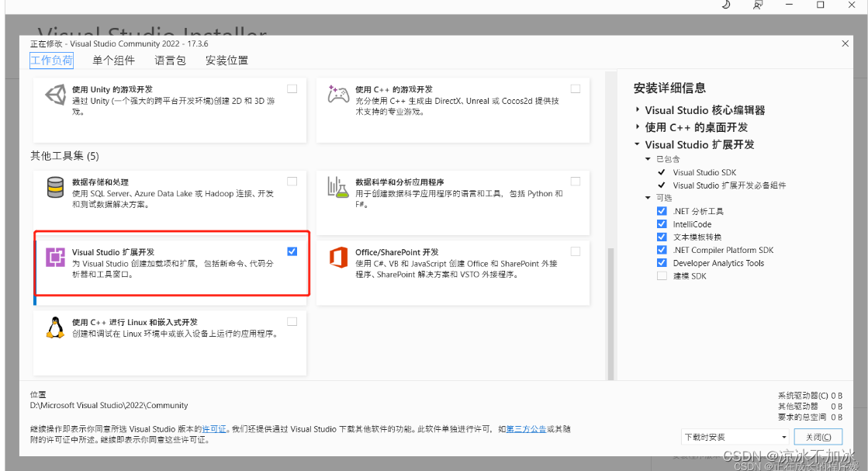Click the Linux penguin icon
The height and width of the screenshot is (471, 868).
[x=55, y=327]
